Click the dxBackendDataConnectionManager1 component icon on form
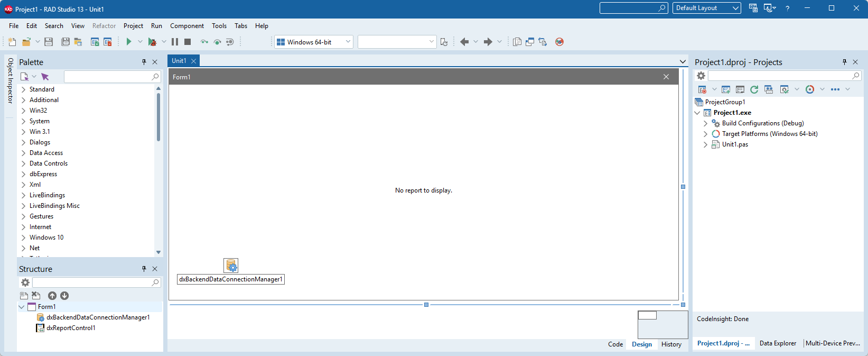This screenshot has width=868, height=356. (231, 265)
